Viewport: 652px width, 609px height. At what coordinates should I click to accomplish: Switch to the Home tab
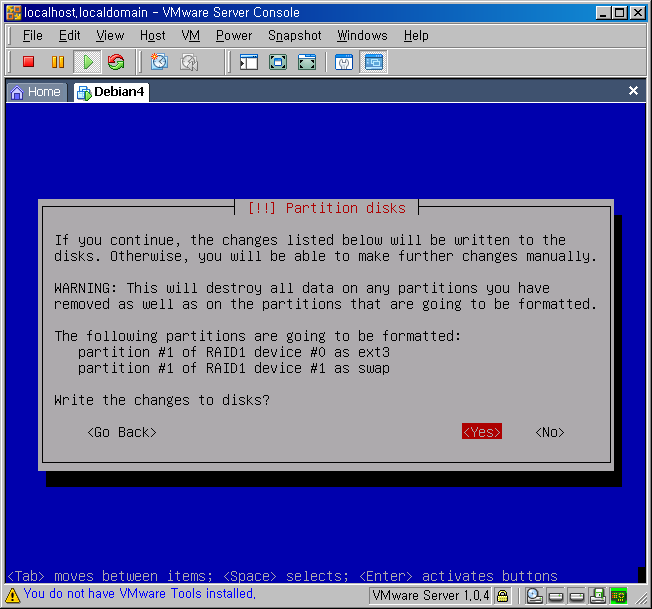36,91
